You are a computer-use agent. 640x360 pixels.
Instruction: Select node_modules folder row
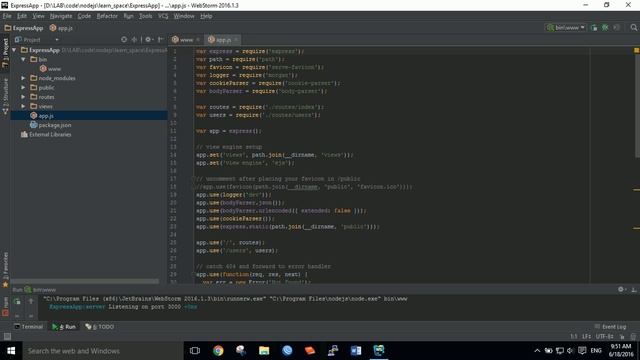tap(89, 78)
